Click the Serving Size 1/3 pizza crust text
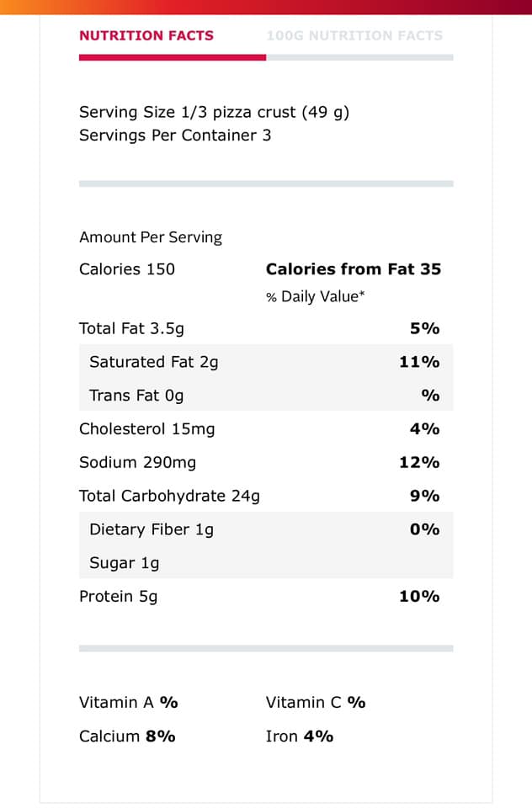 (214, 112)
